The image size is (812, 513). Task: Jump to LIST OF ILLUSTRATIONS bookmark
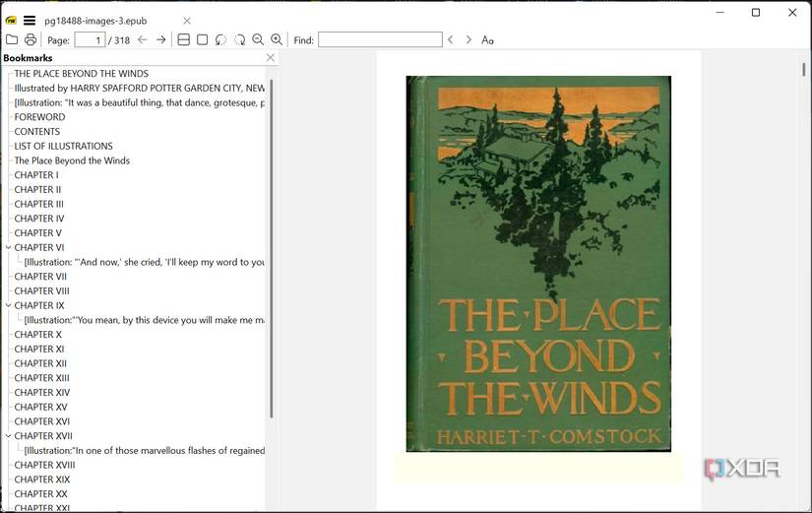(x=63, y=146)
